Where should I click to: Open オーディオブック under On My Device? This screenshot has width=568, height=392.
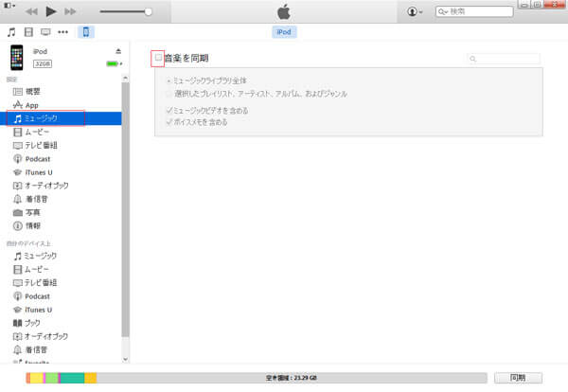pos(41,336)
